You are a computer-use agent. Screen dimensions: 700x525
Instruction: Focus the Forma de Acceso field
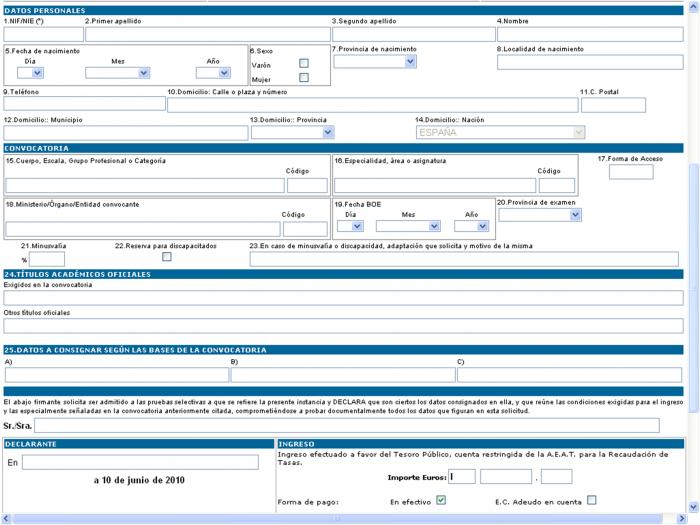tap(631, 172)
